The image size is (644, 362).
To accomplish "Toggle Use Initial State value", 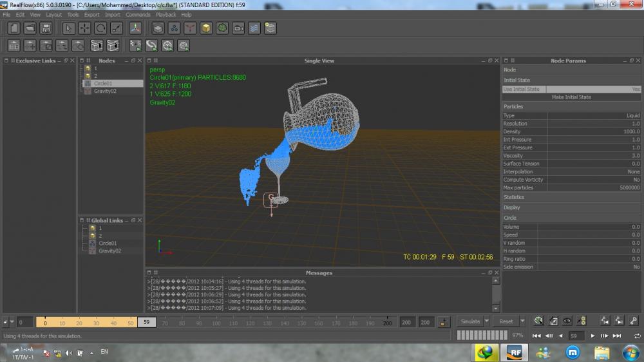I will coord(594,89).
